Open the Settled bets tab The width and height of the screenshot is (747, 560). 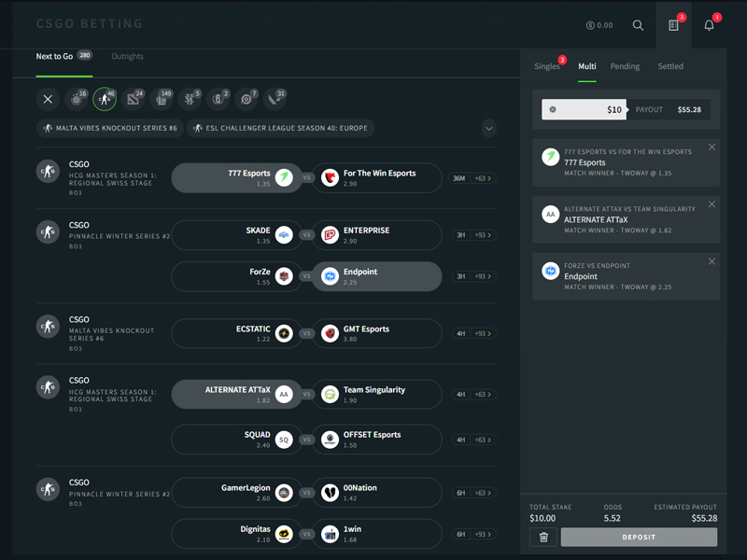tap(670, 66)
